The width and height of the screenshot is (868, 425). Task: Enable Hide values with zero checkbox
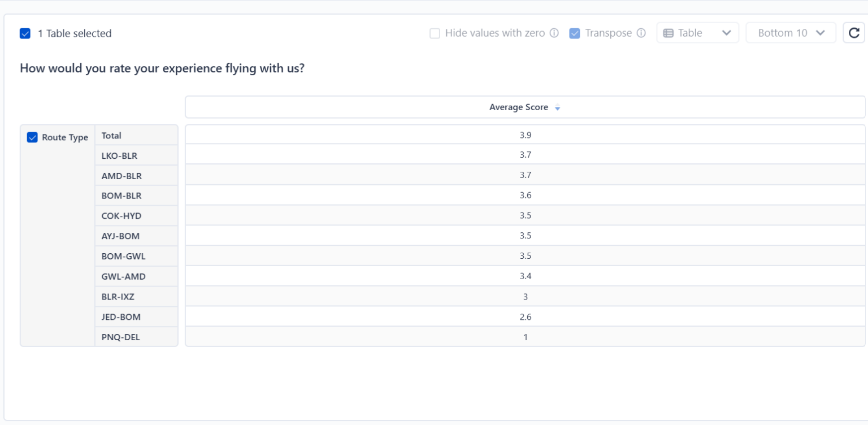coord(435,33)
